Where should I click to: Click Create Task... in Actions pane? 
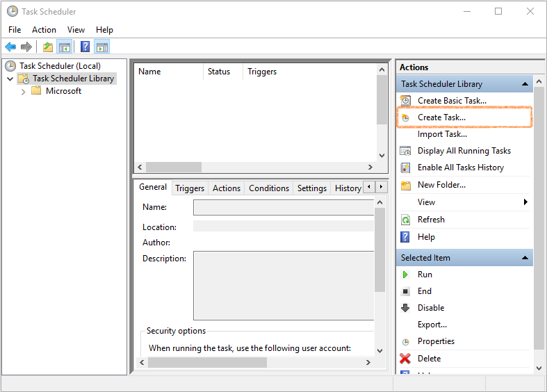(441, 117)
